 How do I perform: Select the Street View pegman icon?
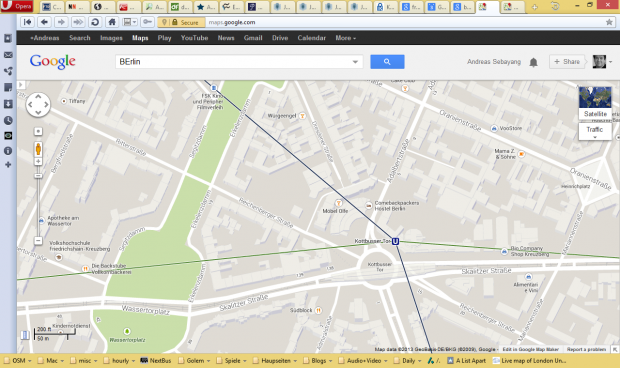click(x=38, y=149)
